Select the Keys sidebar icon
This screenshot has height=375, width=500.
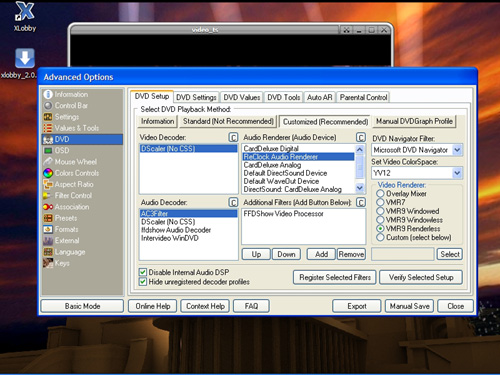[48, 263]
